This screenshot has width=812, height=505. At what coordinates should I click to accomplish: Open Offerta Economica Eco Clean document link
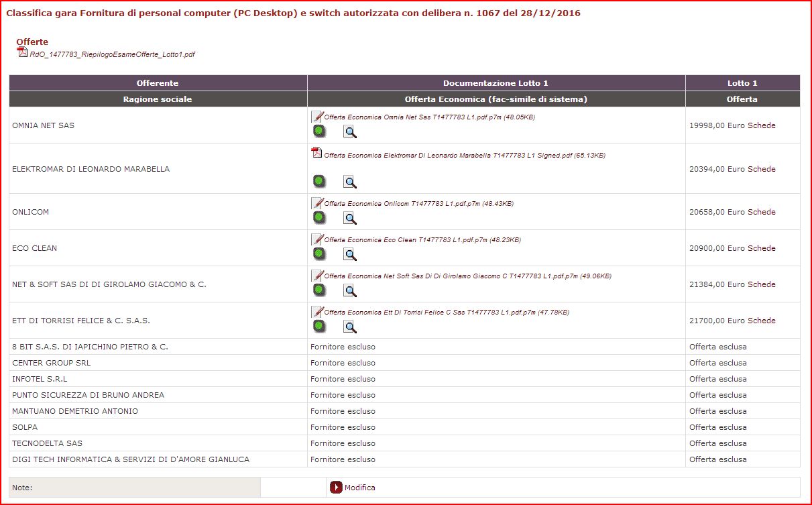point(422,240)
